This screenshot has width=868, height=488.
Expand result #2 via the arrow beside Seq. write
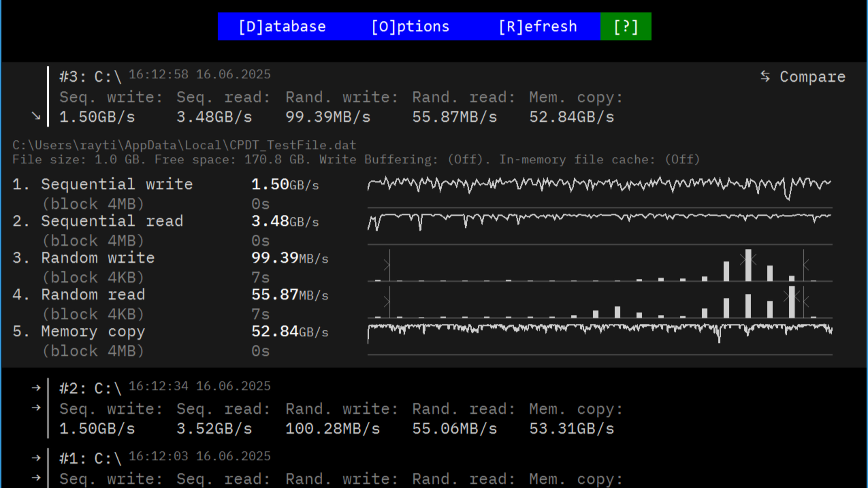[x=36, y=408]
